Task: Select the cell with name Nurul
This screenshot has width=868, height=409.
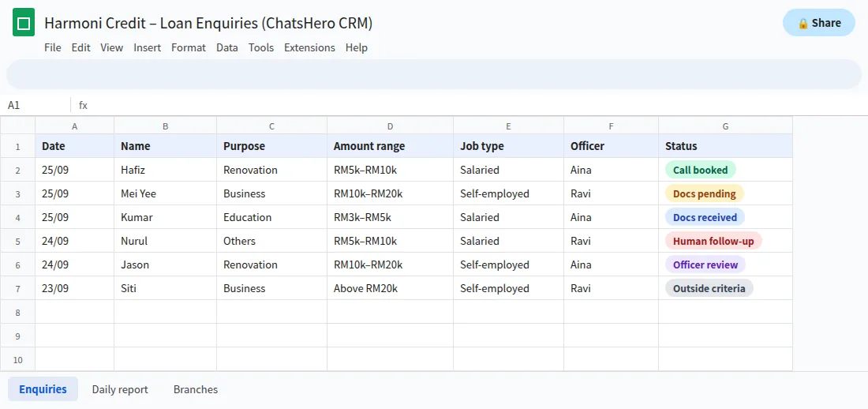Action: coord(166,241)
